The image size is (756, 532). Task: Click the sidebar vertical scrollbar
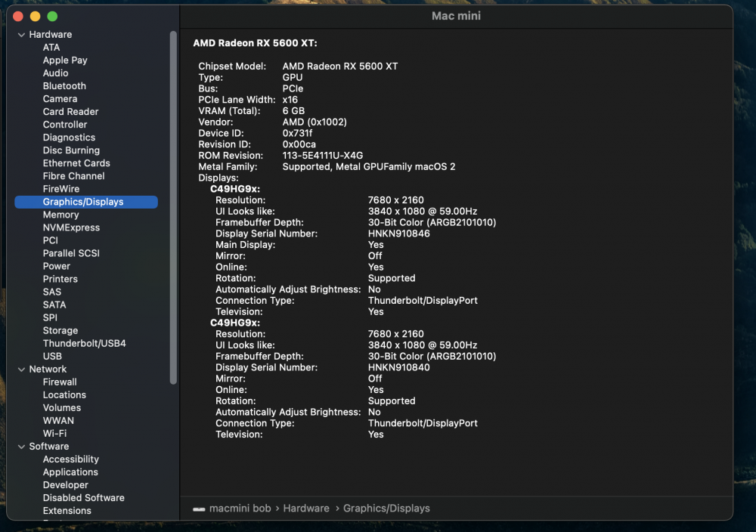(173, 207)
